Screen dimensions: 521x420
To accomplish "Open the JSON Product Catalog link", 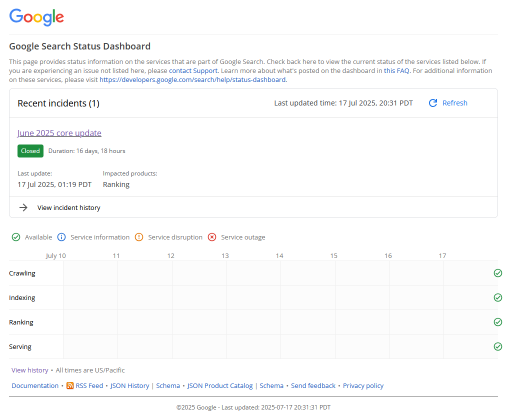I will coord(220,386).
